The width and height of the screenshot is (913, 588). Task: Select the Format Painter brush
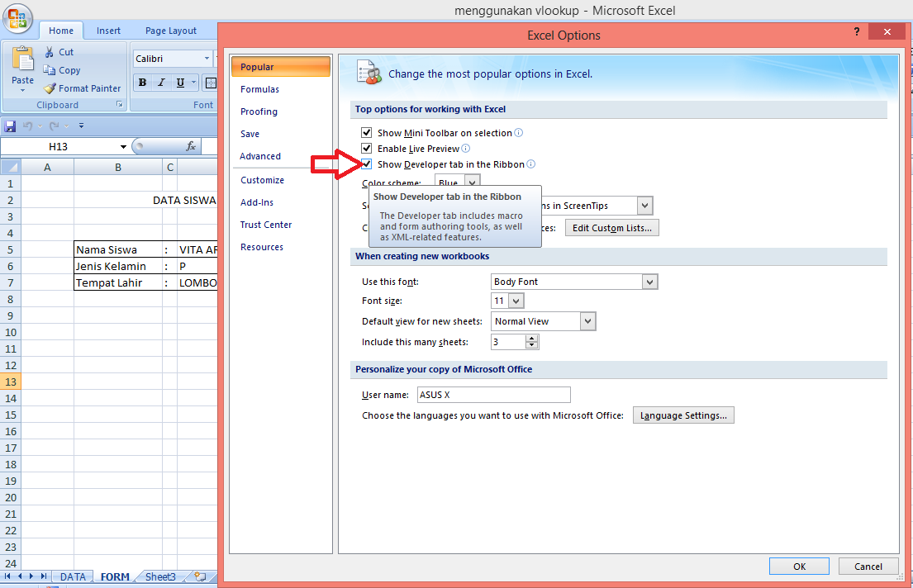pos(50,88)
